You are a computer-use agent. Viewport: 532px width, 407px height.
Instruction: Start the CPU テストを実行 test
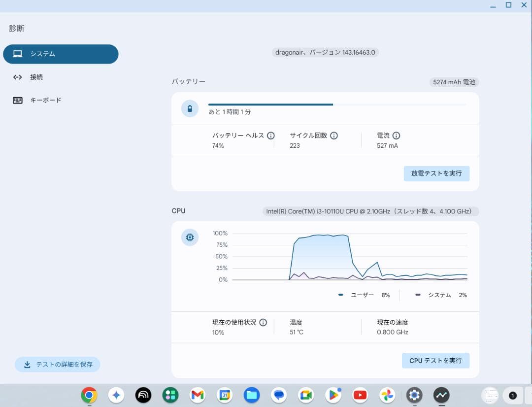(x=435, y=360)
